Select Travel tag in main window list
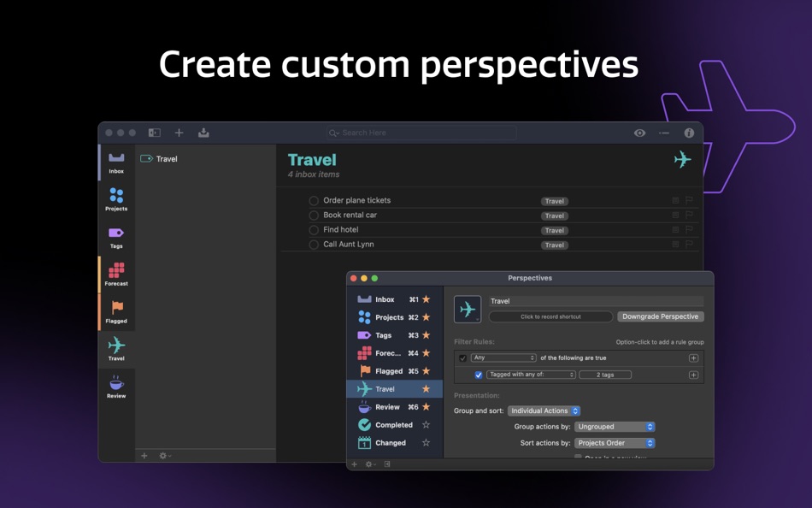 205,158
